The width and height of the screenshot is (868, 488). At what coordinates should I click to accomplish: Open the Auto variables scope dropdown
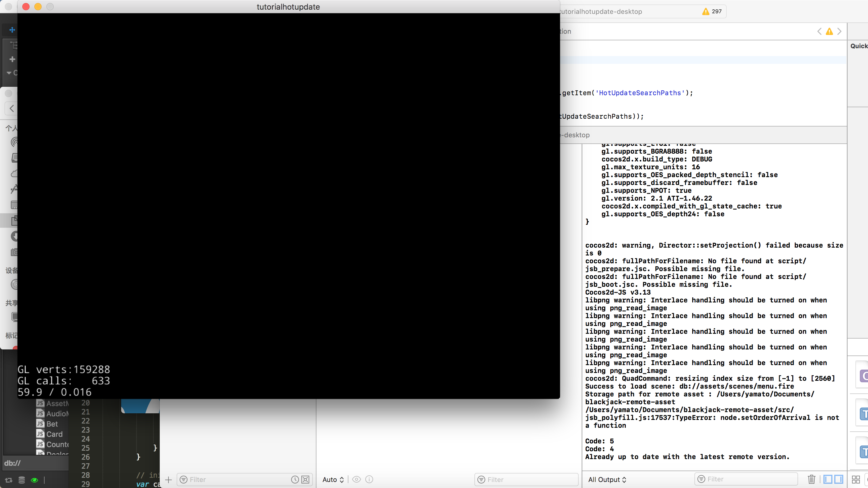pos(333,479)
